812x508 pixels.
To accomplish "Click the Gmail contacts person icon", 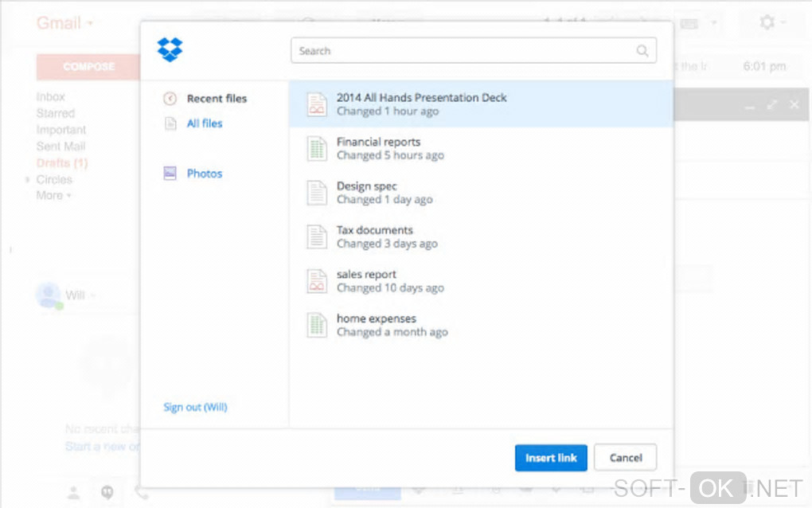I will [x=73, y=492].
